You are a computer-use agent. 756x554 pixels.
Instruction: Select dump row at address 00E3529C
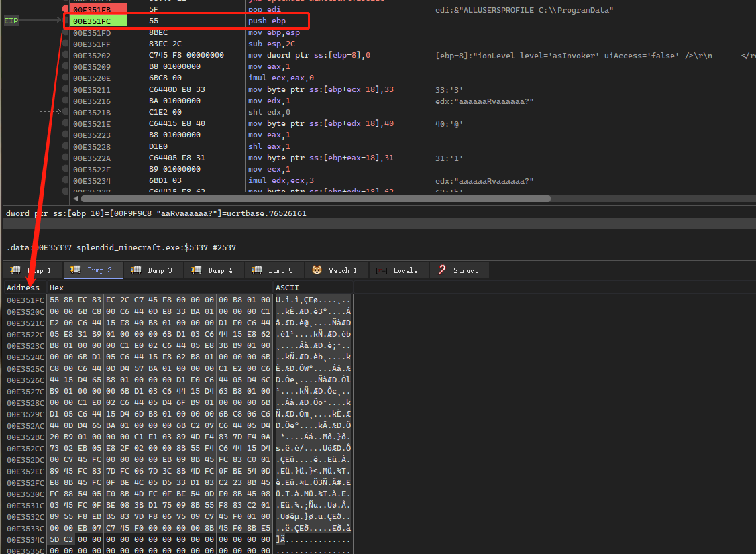178,414
